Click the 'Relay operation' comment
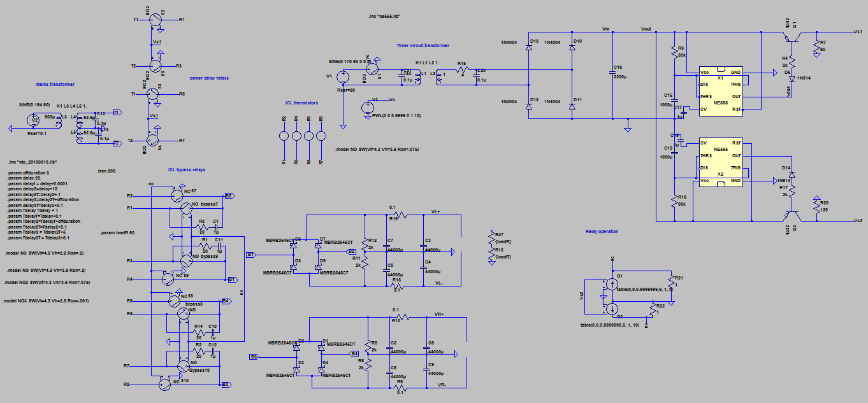The height and width of the screenshot is (403, 868). [x=602, y=232]
